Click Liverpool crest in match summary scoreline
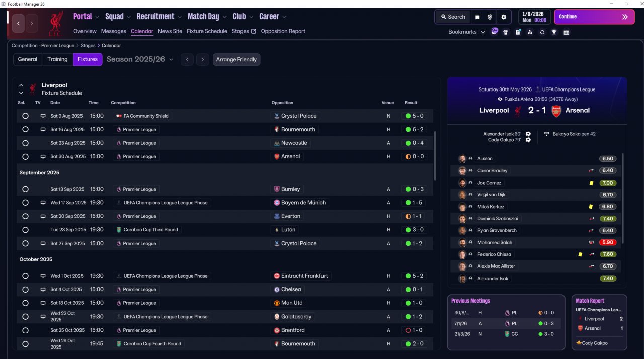This screenshot has width=644, height=359. click(x=517, y=111)
